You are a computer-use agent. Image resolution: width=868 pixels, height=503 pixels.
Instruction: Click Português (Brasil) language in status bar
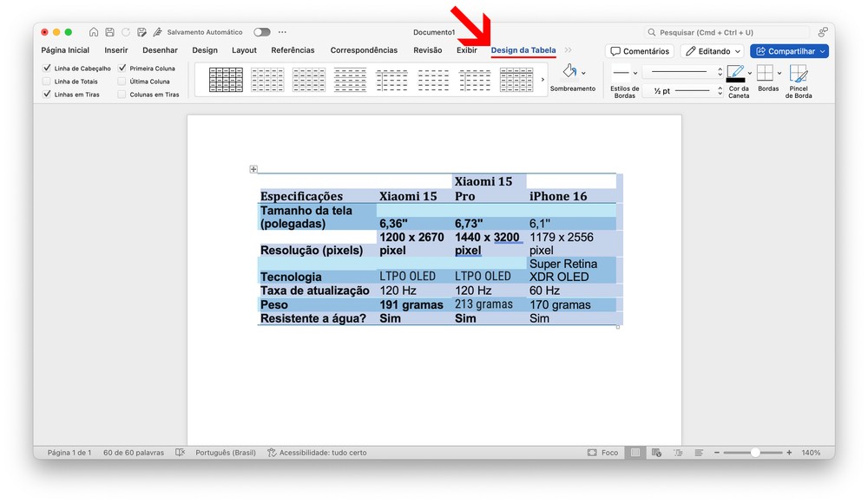click(x=226, y=452)
